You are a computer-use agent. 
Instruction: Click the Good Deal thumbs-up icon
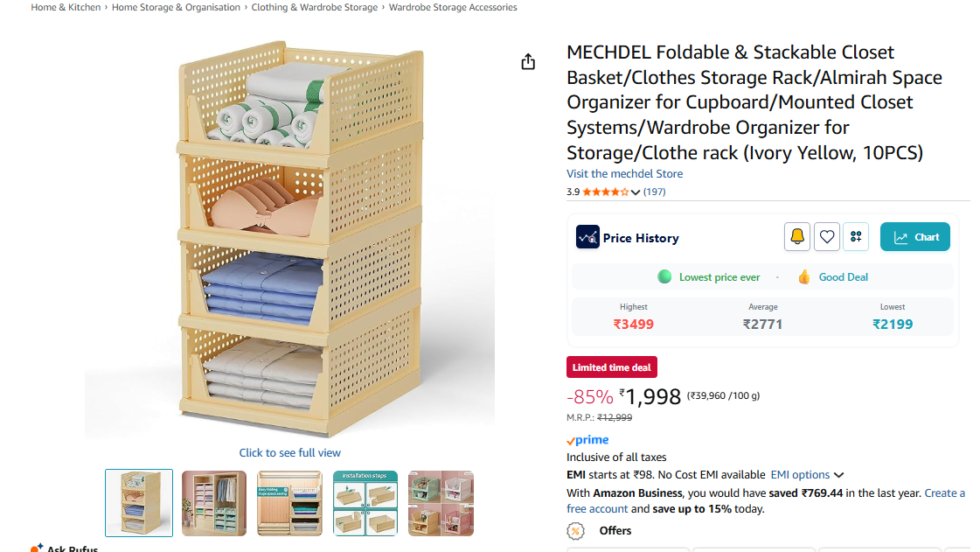coord(804,277)
